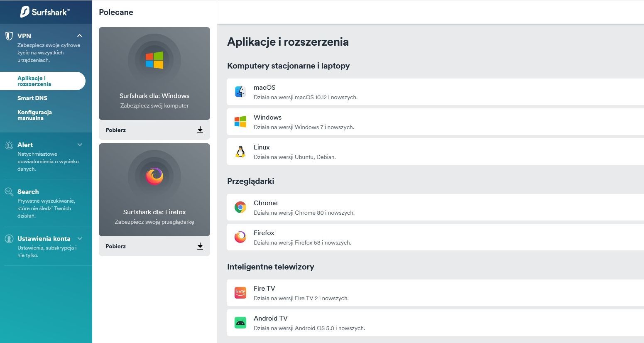Click the Surfshark dla: Firefox card
The image size is (644, 343).
[x=154, y=190]
